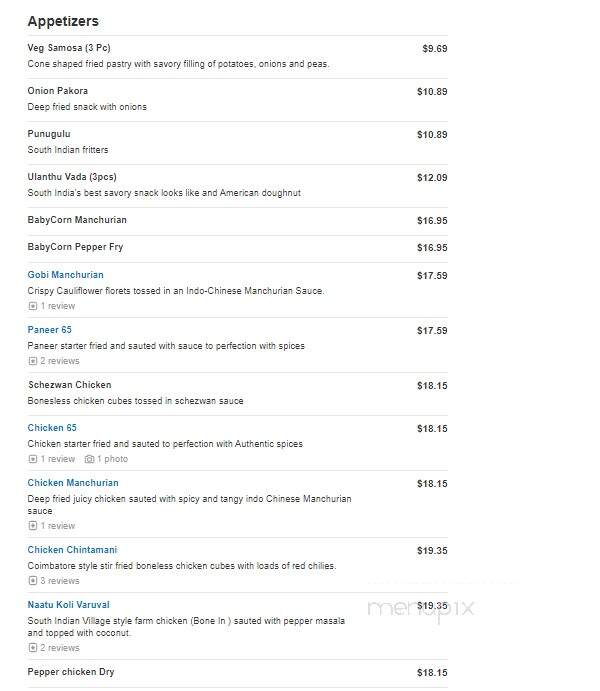Click the review icon under Gobi Manchurian
The width and height of the screenshot is (600, 691).
[x=33, y=306]
